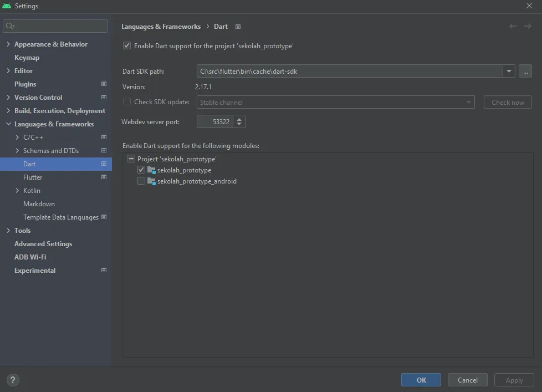Select the Dart settings entry
Screen dimensions: 542x392
point(56,164)
